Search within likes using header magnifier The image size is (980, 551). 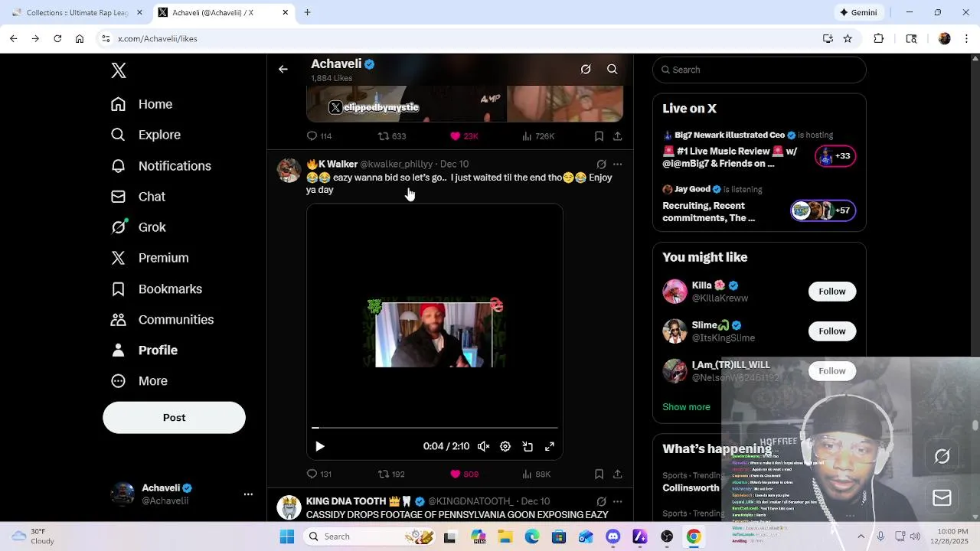pos(612,70)
